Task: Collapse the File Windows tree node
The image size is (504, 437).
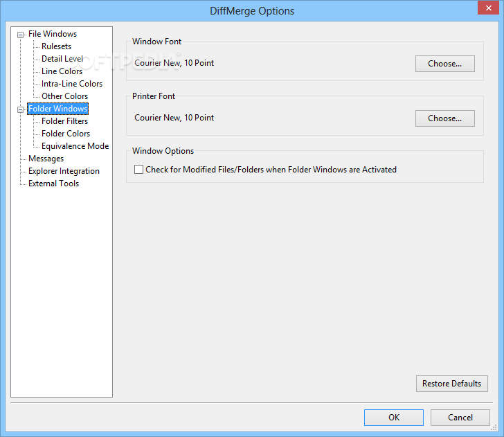Action: pos(20,35)
